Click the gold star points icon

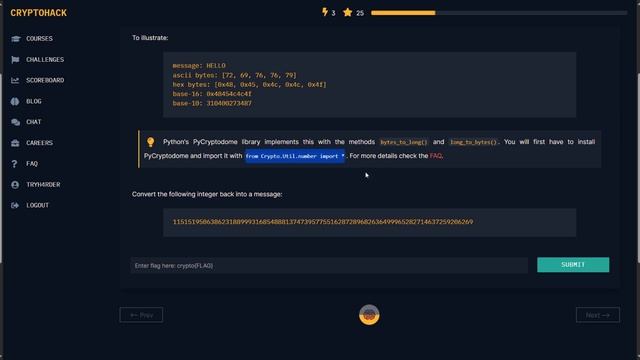pos(347,13)
